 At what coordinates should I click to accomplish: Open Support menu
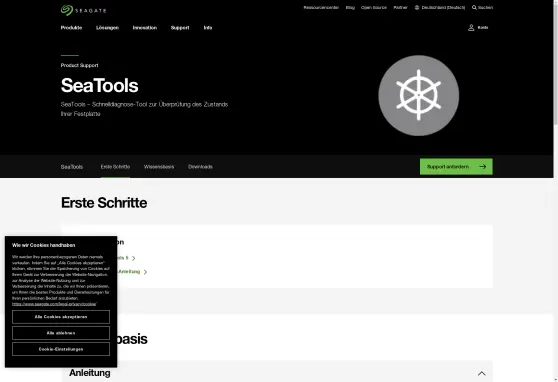tap(180, 28)
